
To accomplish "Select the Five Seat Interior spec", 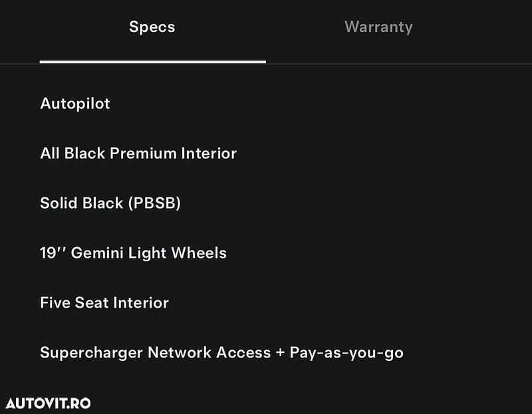I will point(104,303).
